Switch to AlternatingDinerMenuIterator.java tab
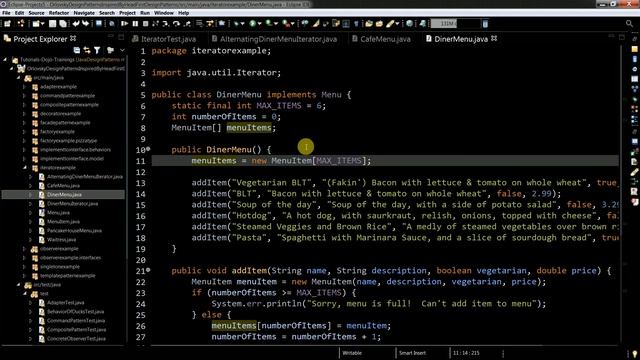The height and width of the screenshot is (360, 640). [x=274, y=39]
